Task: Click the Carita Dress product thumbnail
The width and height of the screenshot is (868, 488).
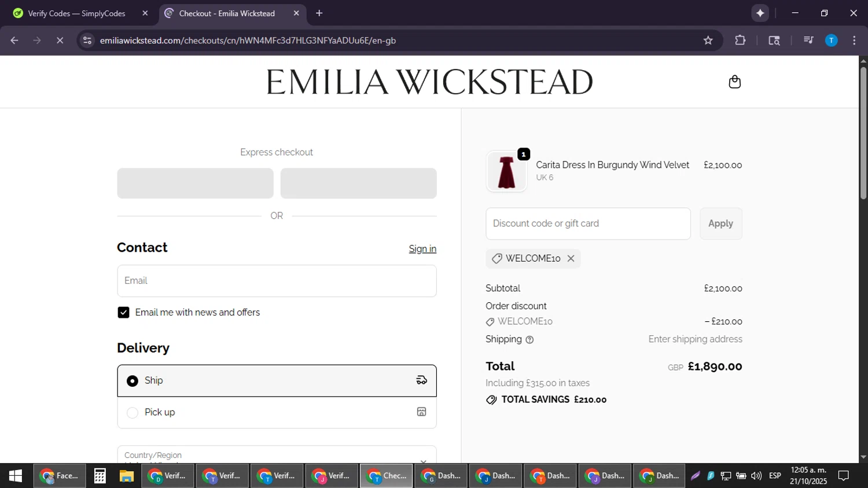Action: click(506, 171)
